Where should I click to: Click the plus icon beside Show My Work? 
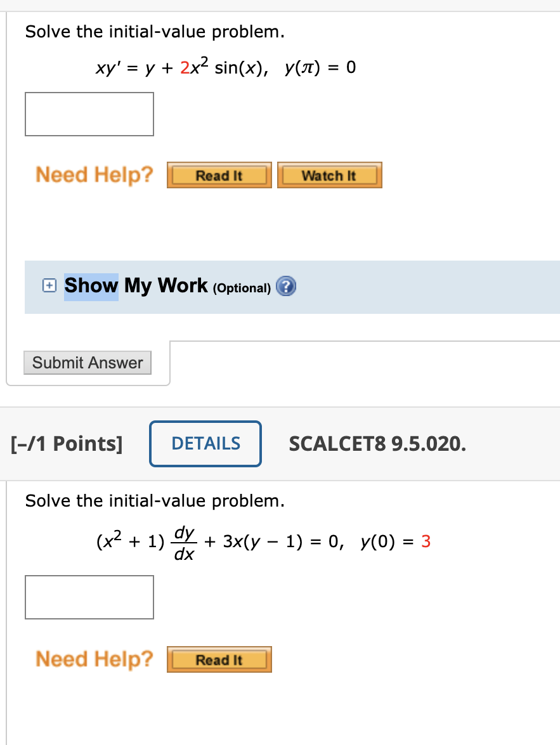[x=48, y=287]
